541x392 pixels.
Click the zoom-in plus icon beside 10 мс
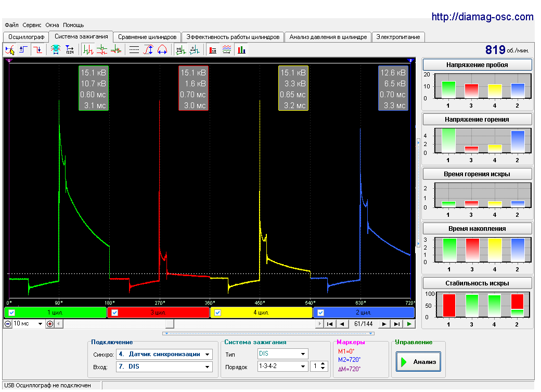pos(50,324)
